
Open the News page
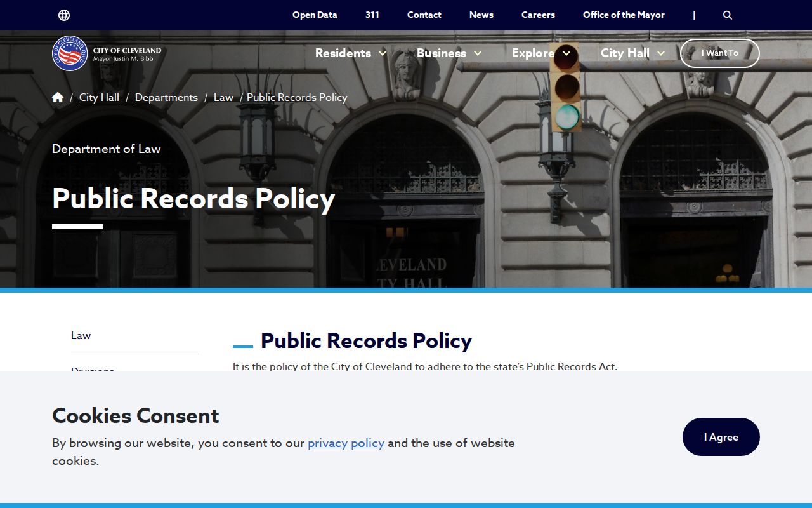[481, 15]
